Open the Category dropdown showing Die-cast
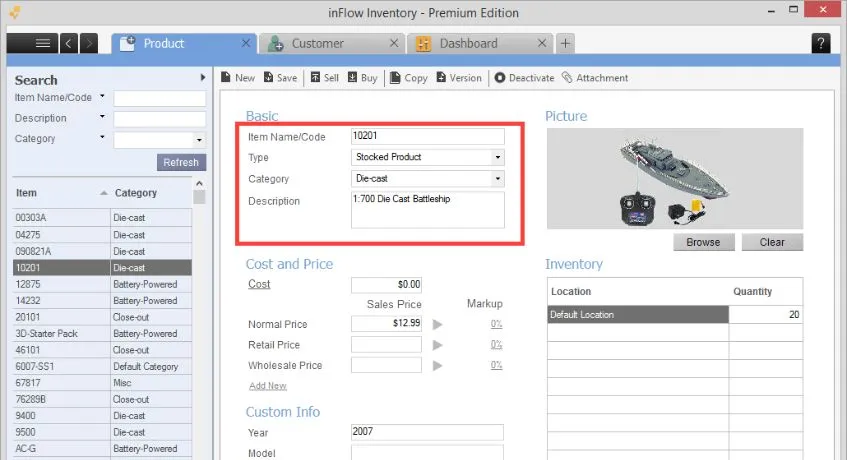847x460 pixels. pyautogui.click(x=498, y=179)
